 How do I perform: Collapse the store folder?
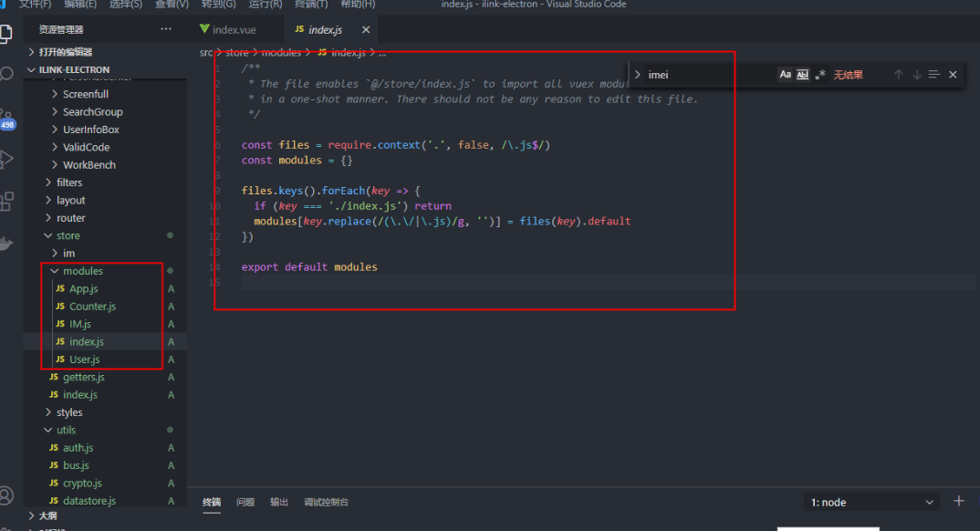pos(105,235)
